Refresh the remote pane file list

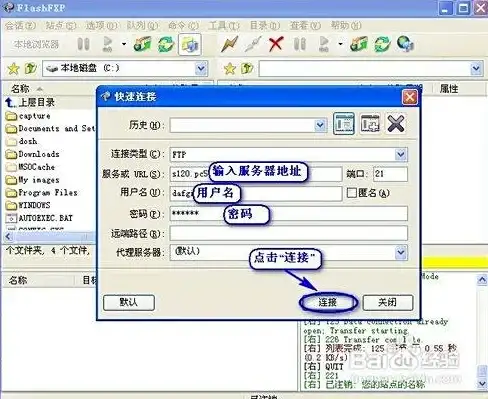382,44
